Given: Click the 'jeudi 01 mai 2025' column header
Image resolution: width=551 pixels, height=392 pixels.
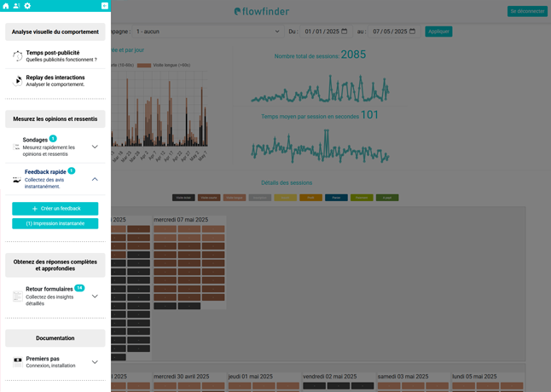Looking at the screenshot, I should pyautogui.click(x=251, y=376).
